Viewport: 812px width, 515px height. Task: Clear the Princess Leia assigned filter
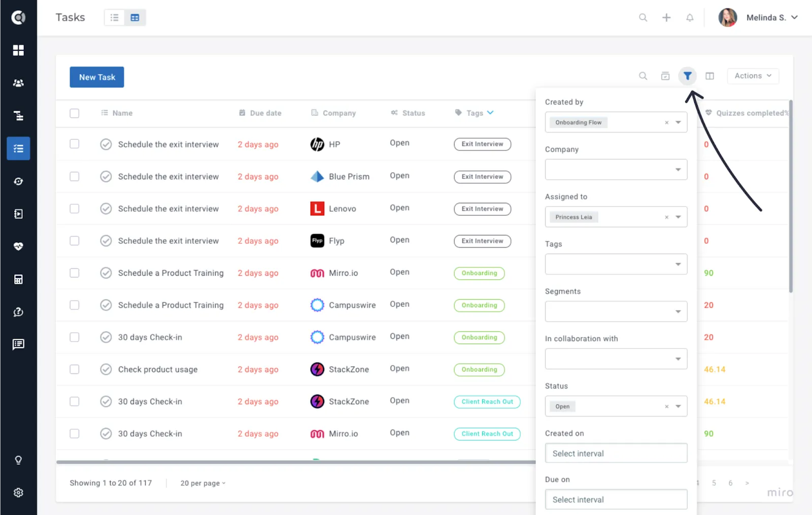666,217
